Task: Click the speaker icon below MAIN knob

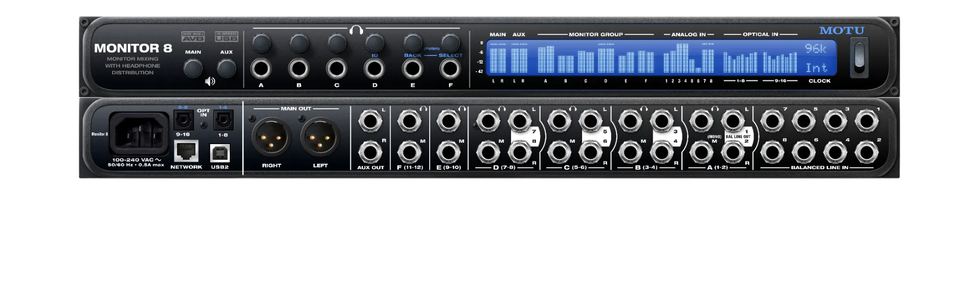Action: click(x=210, y=81)
